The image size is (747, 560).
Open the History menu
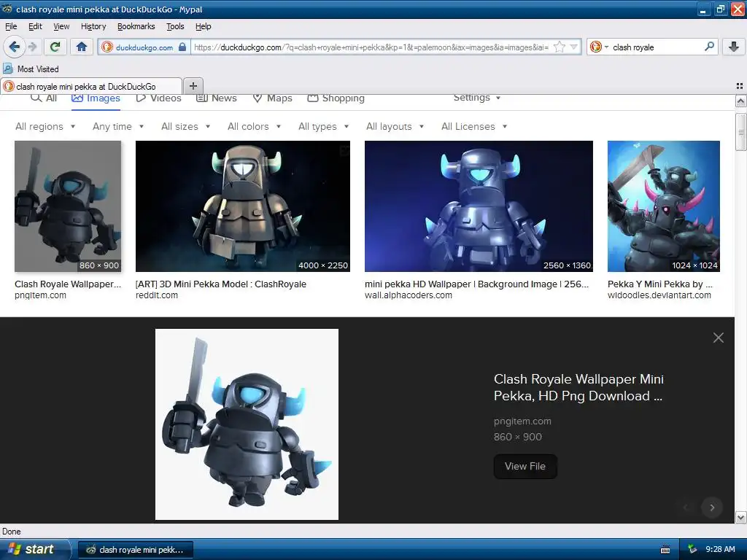point(93,26)
